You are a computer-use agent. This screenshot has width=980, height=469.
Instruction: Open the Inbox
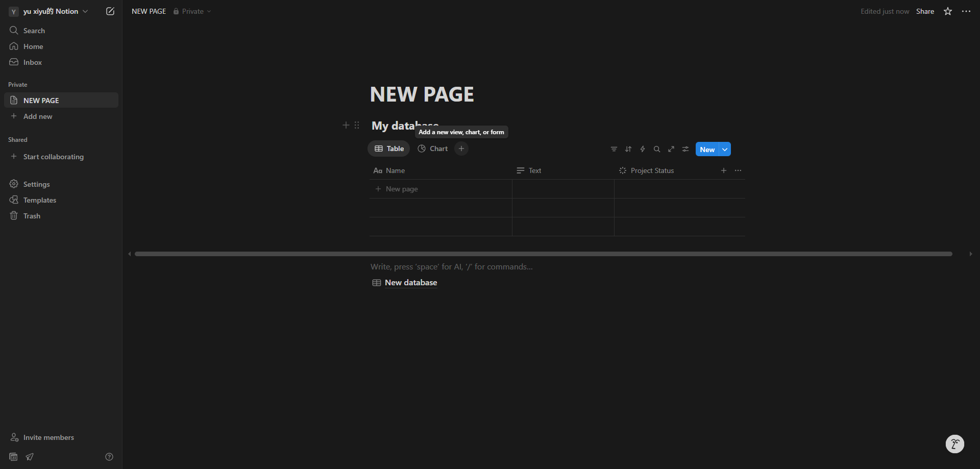point(61,62)
